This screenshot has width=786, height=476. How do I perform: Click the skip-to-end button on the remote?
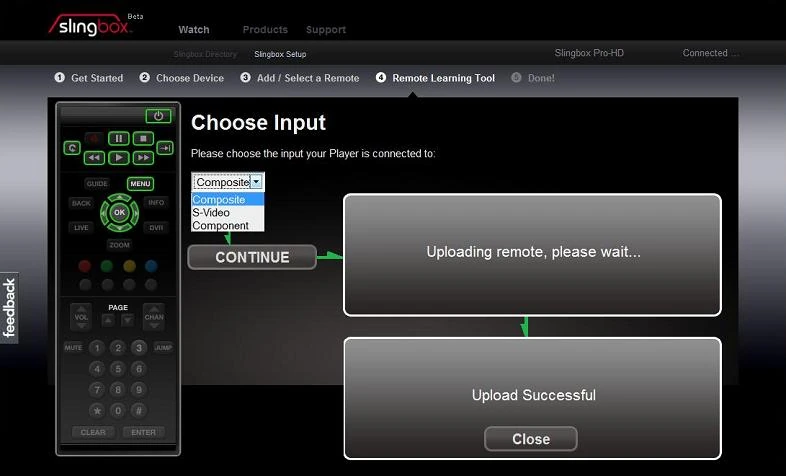[x=165, y=148]
